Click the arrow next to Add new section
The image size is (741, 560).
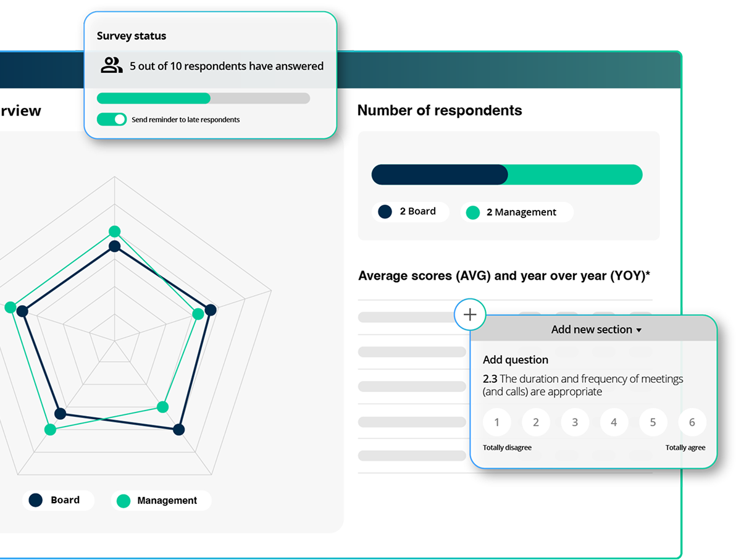[638, 330]
